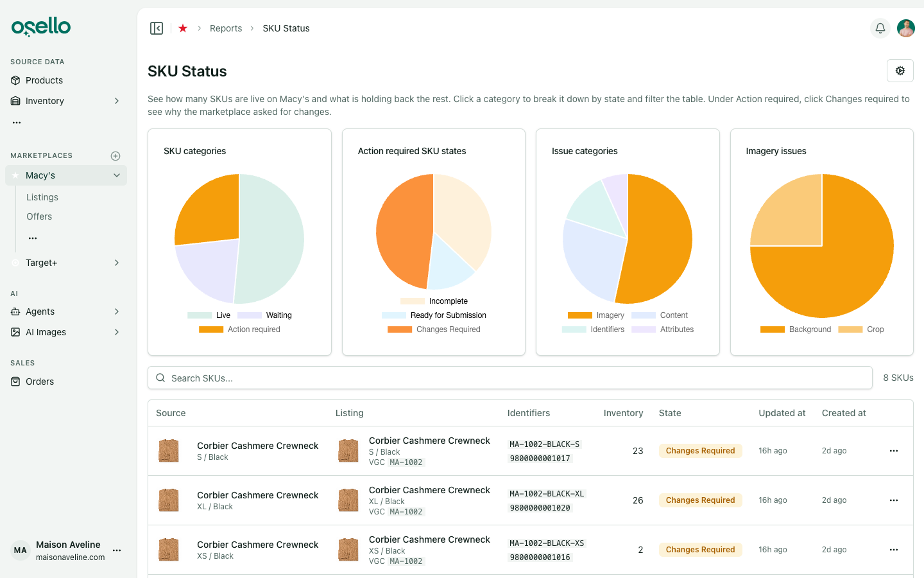Viewport: 924px width, 578px height.
Task: Toggle Live legend in SKU categories
Action: (x=209, y=315)
